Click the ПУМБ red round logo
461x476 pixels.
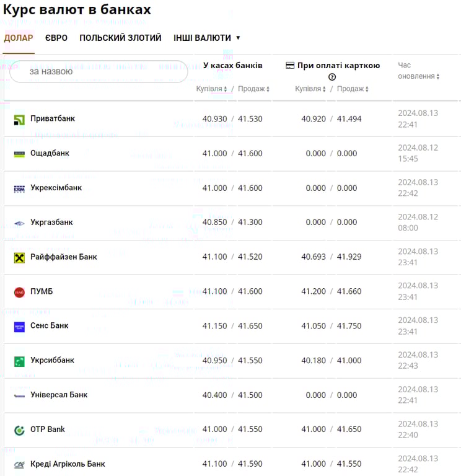click(x=19, y=292)
